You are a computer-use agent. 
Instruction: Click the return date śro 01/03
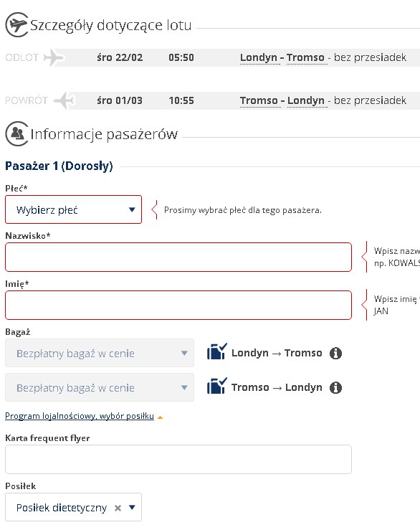pyautogui.click(x=120, y=100)
